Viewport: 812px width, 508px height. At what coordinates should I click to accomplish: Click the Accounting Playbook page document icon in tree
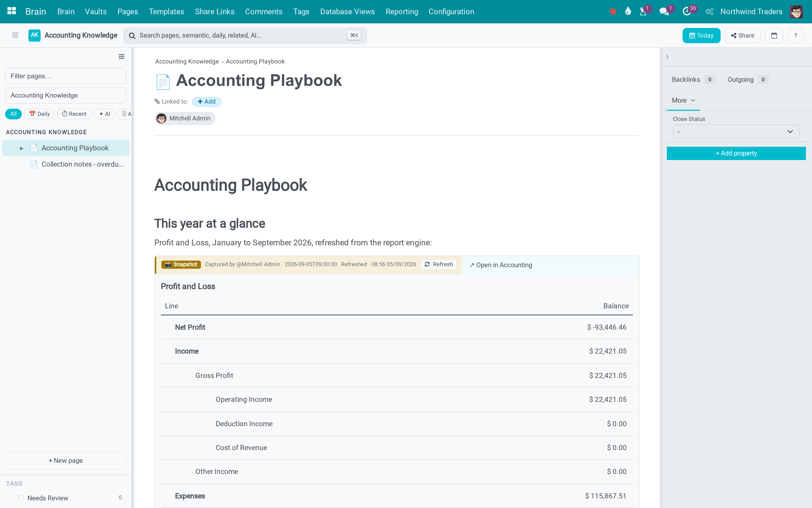click(x=34, y=148)
